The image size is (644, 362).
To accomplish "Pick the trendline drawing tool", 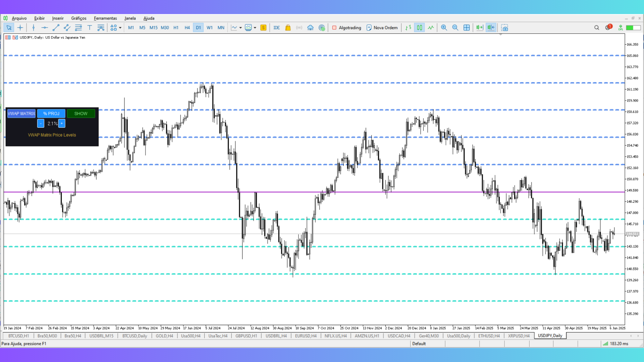I will coord(56,28).
